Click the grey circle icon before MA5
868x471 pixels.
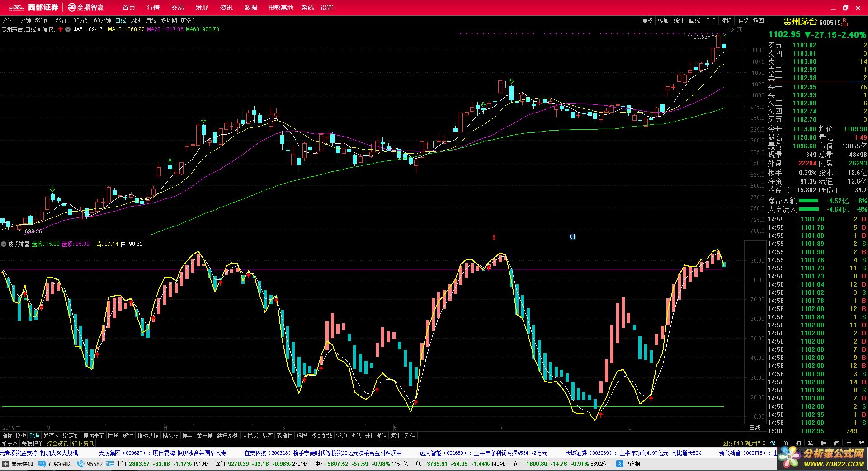click(68, 29)
